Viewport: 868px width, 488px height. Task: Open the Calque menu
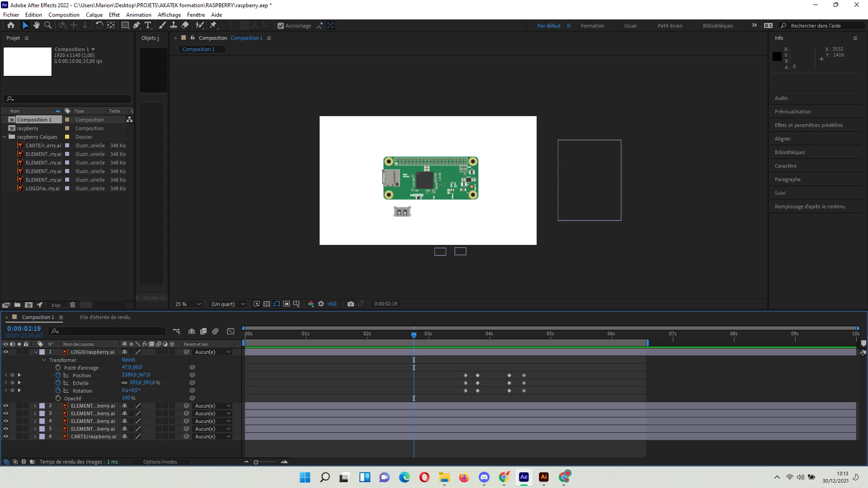click(94, 14)
